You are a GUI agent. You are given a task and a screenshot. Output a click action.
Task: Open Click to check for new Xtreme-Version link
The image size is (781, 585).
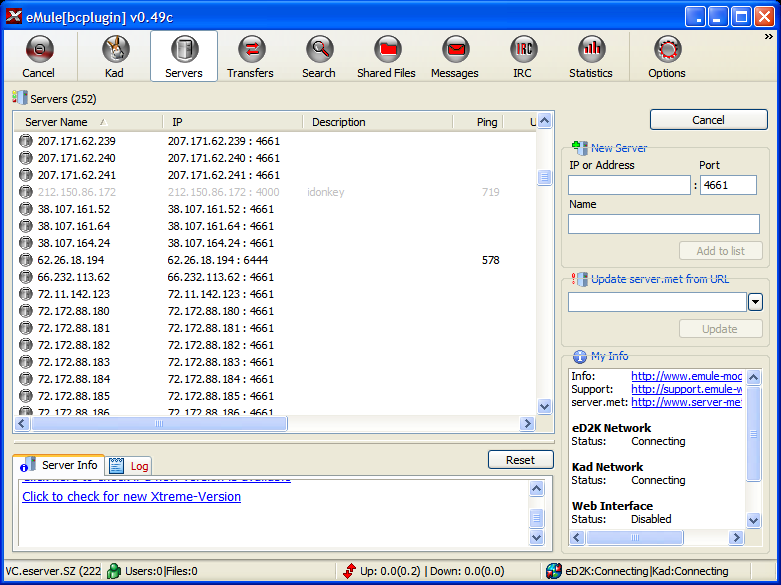(131, 497)
